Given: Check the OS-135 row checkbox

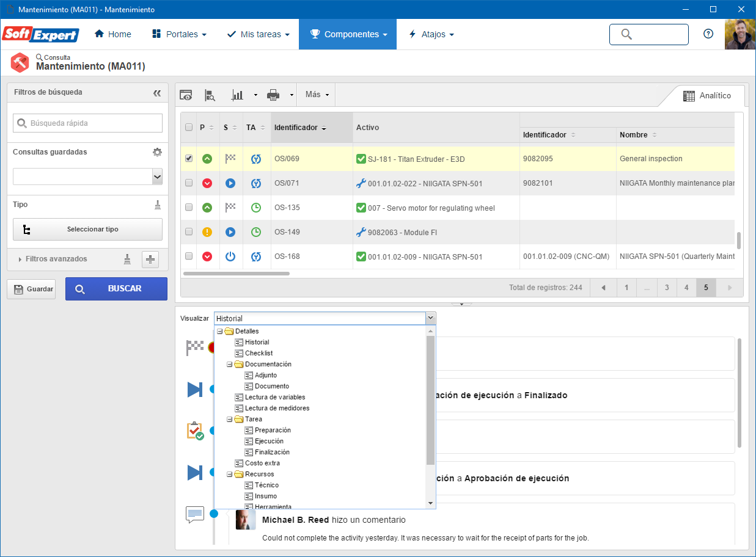Looking at the screenshot, I should pos(189,207).
